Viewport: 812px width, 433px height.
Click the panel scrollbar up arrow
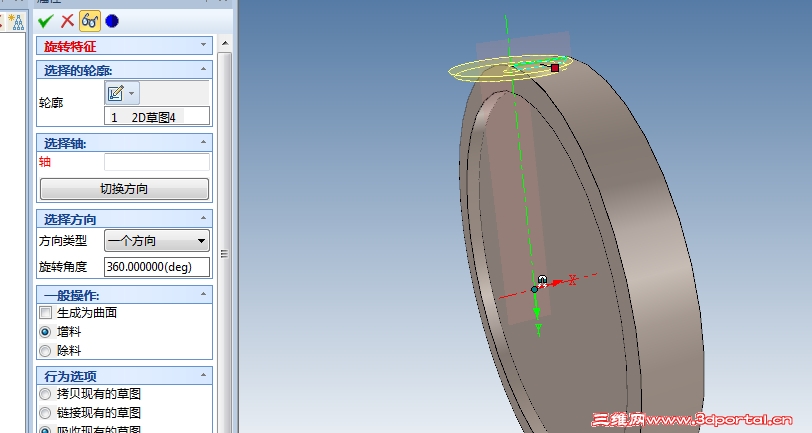coord(225,43)
